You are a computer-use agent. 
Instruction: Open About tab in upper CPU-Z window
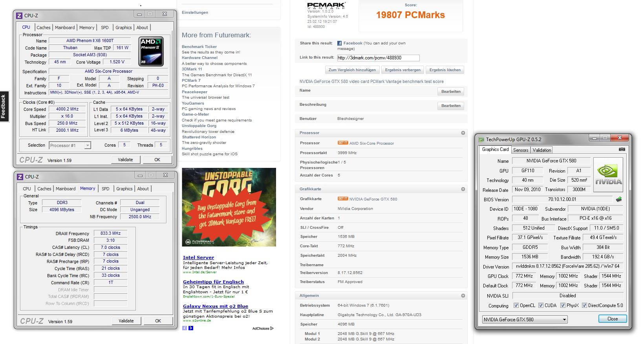click(x=142, y=28)
